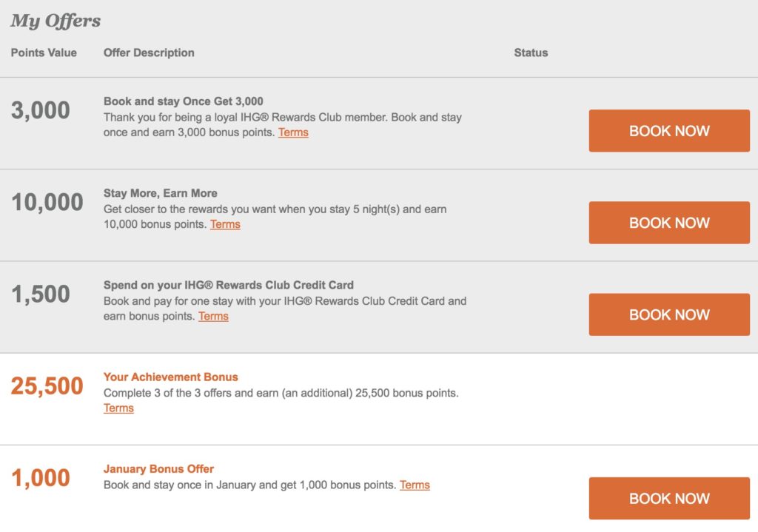Open Terms for the Credit Card offer

pyautogui.click(x=213, y=316)
